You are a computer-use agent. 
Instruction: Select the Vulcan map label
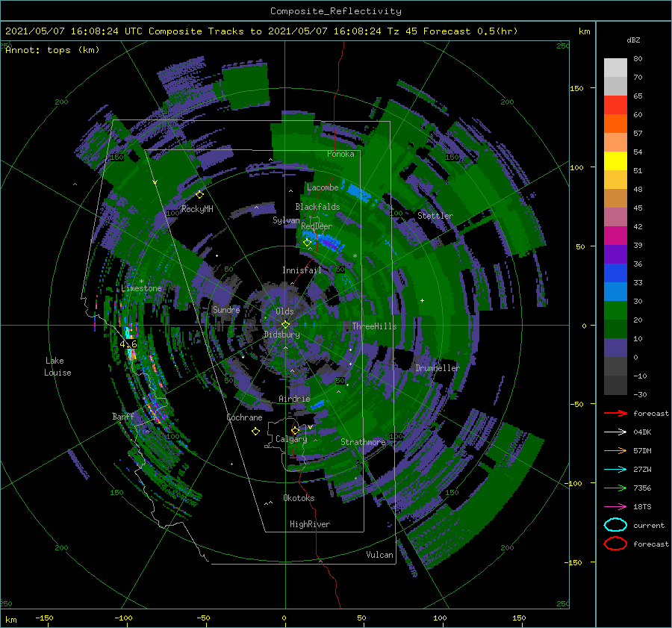click(x=379, y=555)
